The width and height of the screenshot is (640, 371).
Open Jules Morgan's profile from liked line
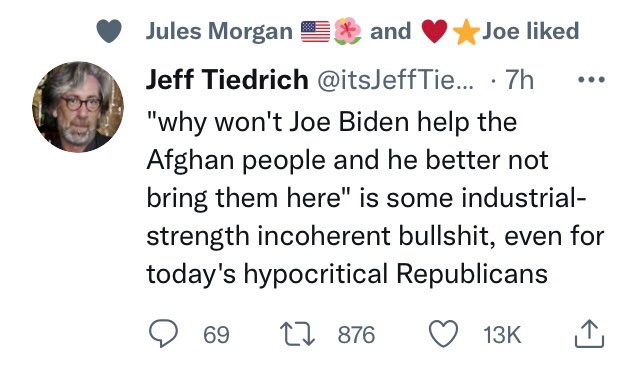pyautogui.click(x=220, y=31)
